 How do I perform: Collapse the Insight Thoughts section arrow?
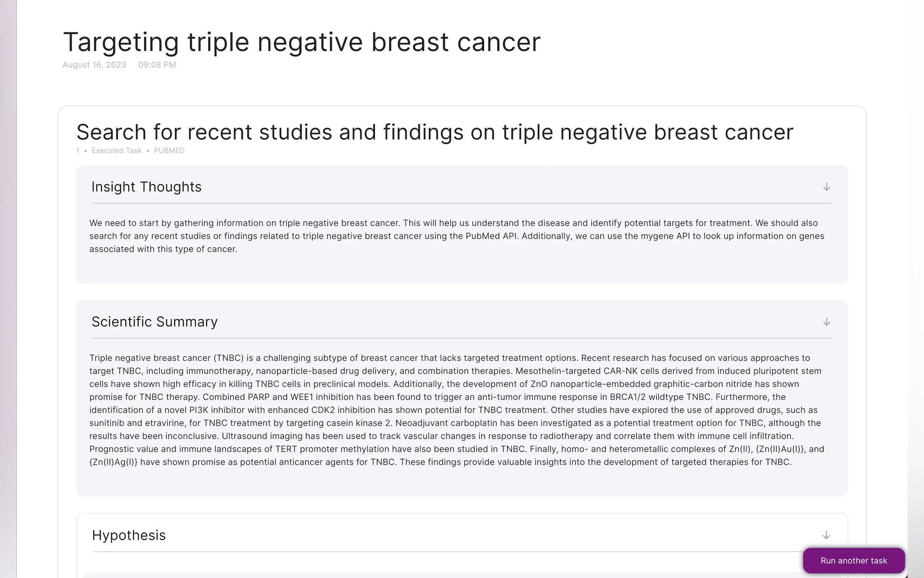pos(827,187)
